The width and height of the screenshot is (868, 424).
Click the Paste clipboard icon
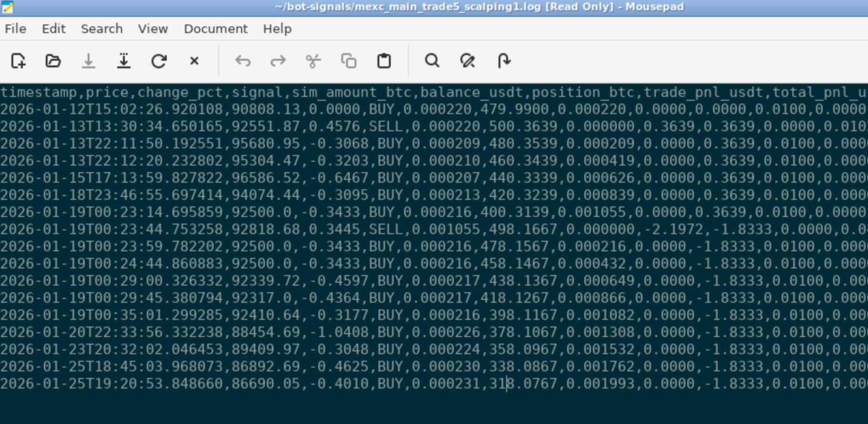tap(384, 61)
